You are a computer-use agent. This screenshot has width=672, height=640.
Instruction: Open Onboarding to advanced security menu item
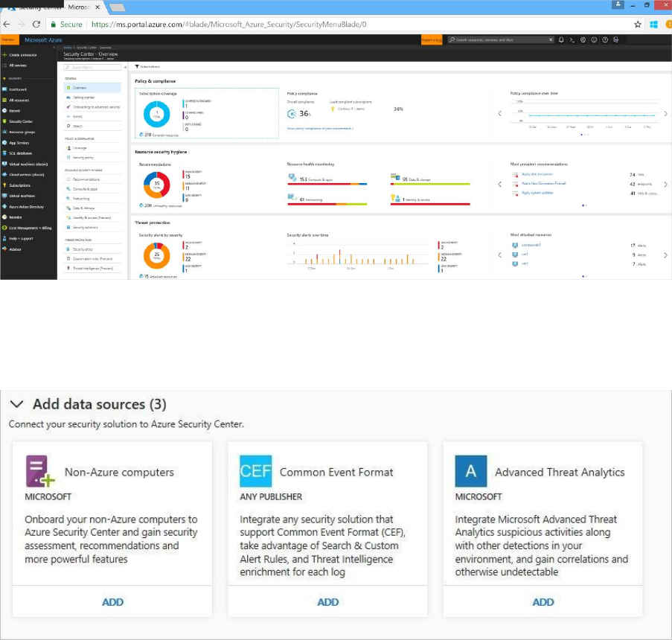tap(92, 107)
